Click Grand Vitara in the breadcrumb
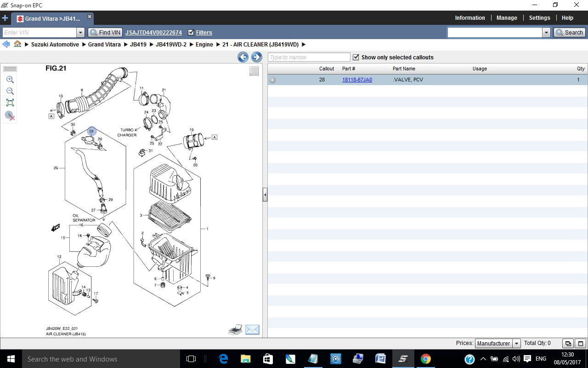Image resolution: width=588 pixels, height=368 pixels. coord(104,44)
